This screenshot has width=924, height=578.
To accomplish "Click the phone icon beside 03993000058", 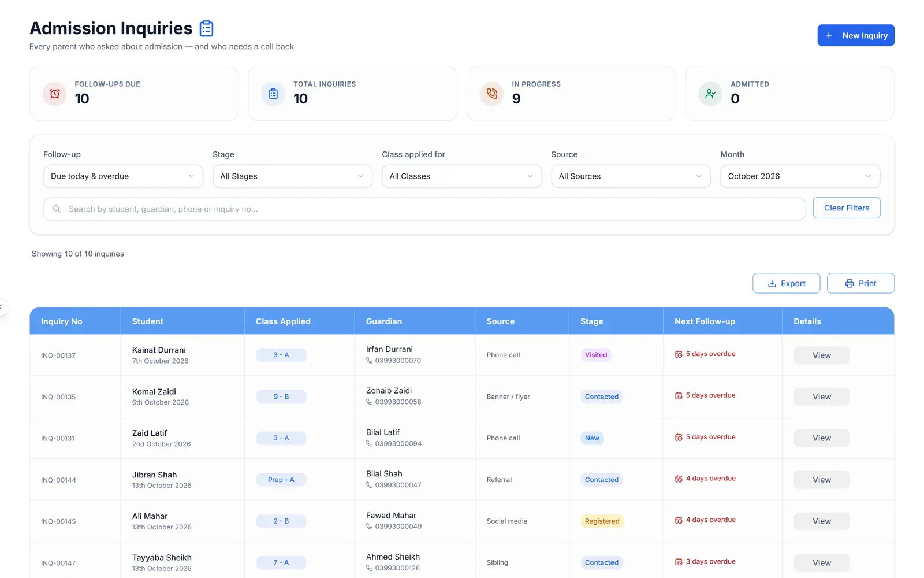I will tap(370, 402).
